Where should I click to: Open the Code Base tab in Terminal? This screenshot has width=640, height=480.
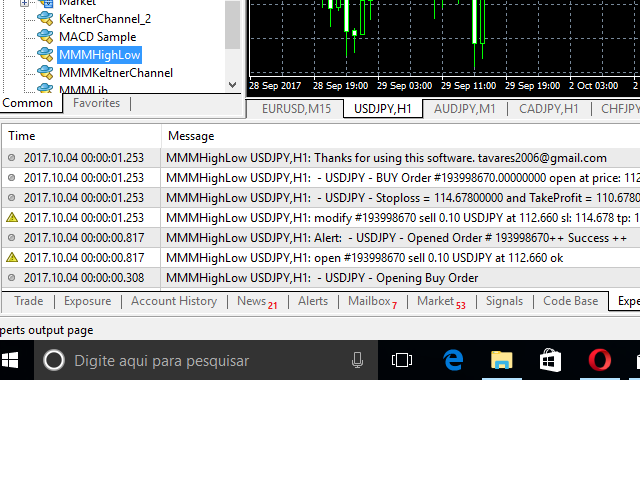pyautogui.click(x=570, y=301)
